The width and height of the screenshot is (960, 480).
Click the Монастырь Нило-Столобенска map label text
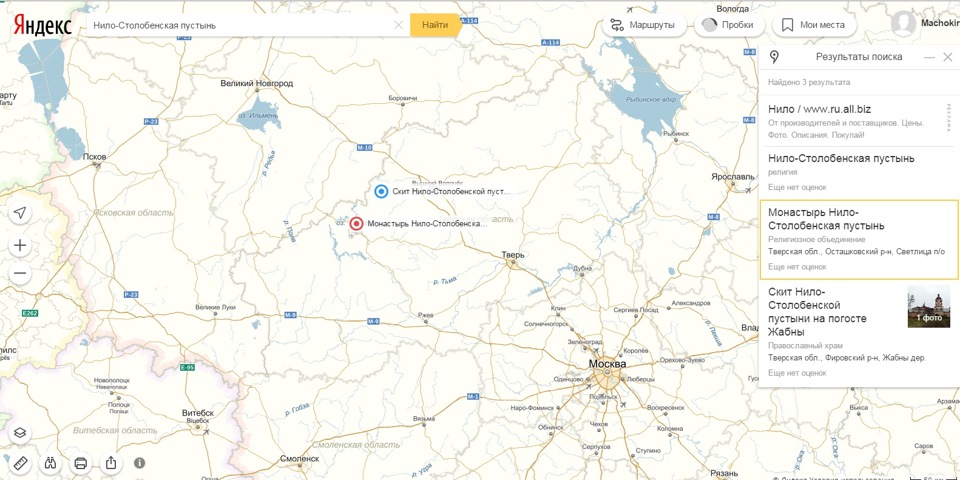(x=427, y=223)
